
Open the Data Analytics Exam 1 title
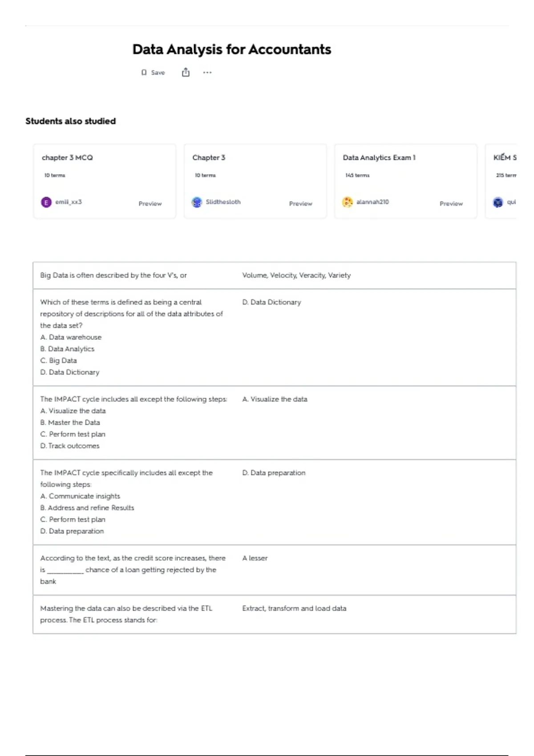point(379,157)
